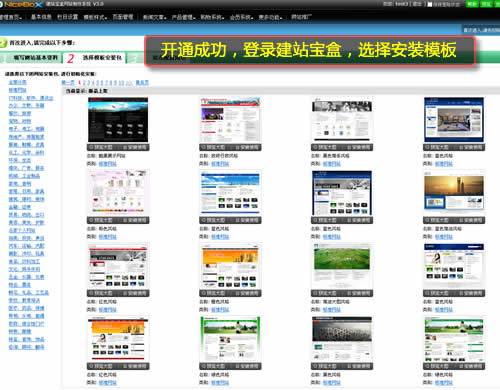
Task: Open the 网站推广 menu item
Action: tap(301, 17)
